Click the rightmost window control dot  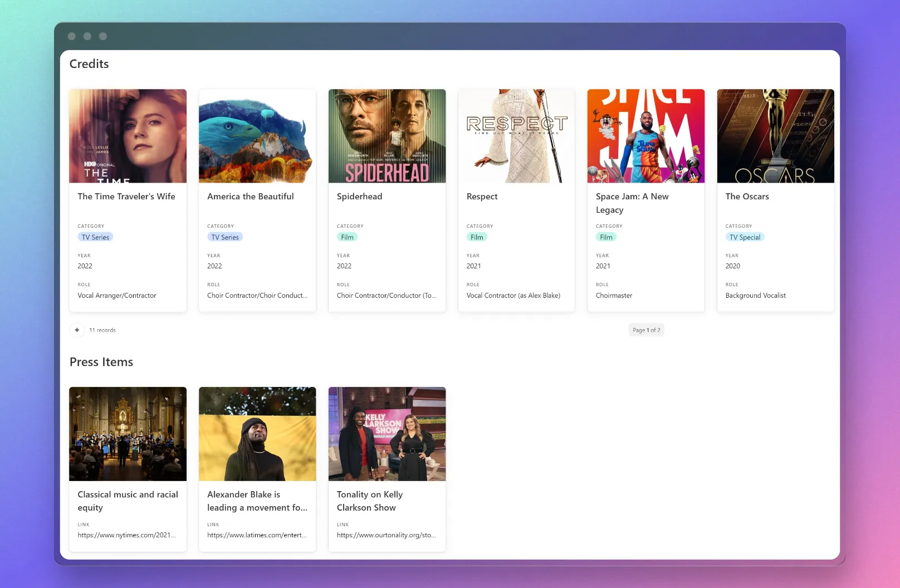102,36
